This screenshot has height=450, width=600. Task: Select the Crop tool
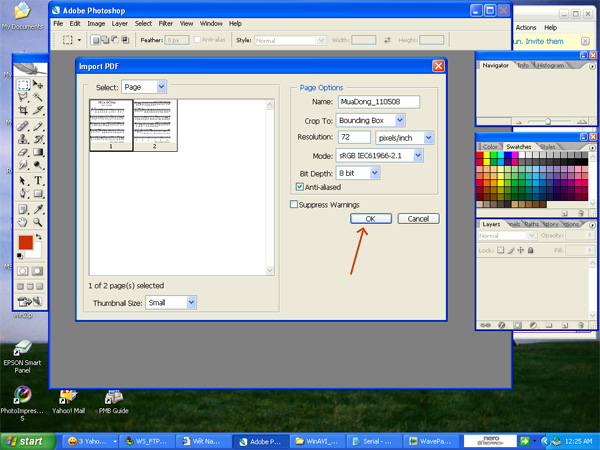(x=23, y=110)
